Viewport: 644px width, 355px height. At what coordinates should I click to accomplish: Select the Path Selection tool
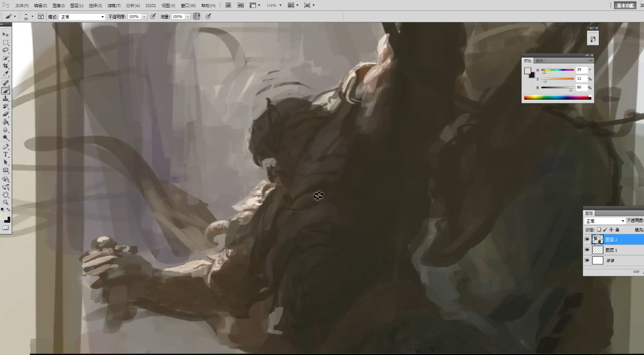[x=6, y=162]
